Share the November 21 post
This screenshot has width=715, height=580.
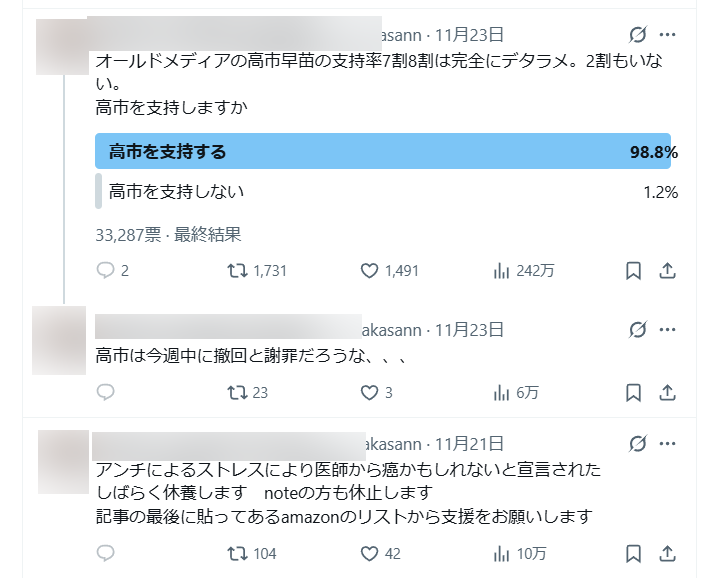tap(668, 553)
